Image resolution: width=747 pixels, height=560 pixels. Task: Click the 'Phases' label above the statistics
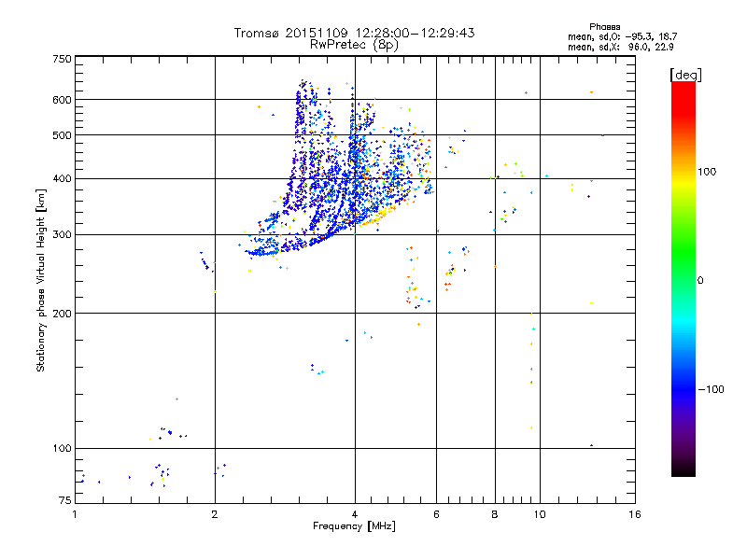point(604,27)
